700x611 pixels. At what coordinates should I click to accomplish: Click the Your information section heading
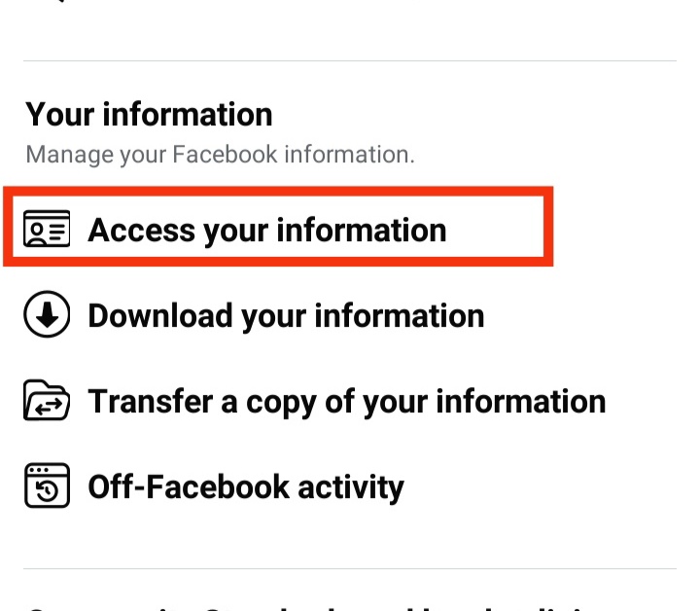(x=149, y=115)
